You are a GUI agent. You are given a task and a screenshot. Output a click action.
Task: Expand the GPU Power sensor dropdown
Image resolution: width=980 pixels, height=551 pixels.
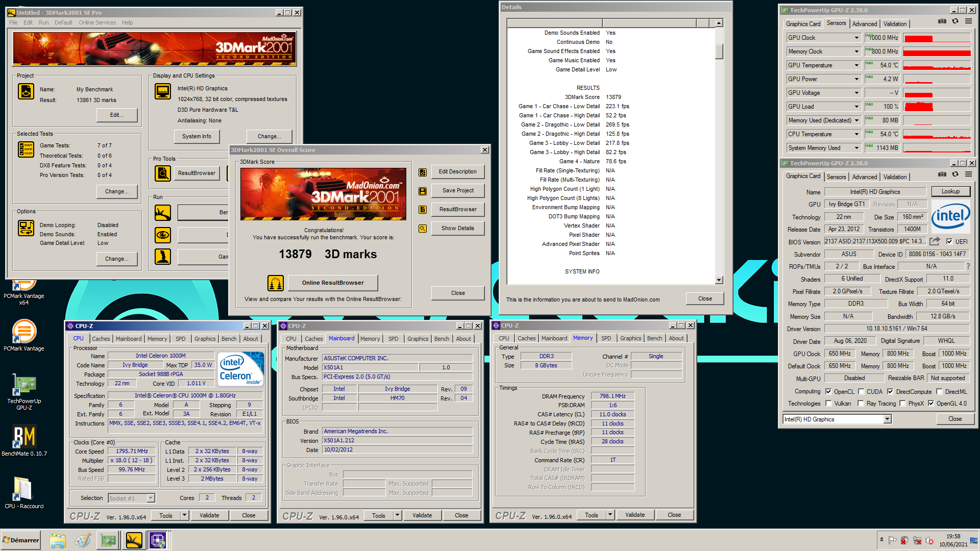pos(856,79)
